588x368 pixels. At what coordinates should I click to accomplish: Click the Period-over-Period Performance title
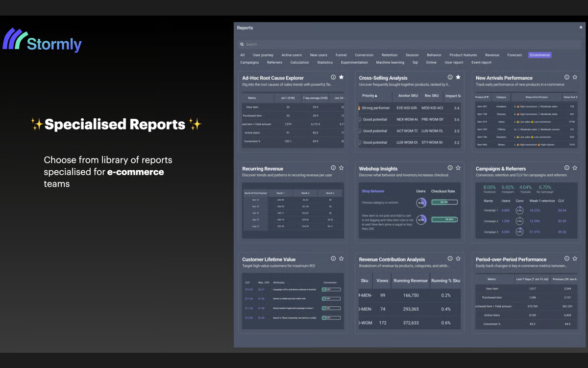pos(511,259)
